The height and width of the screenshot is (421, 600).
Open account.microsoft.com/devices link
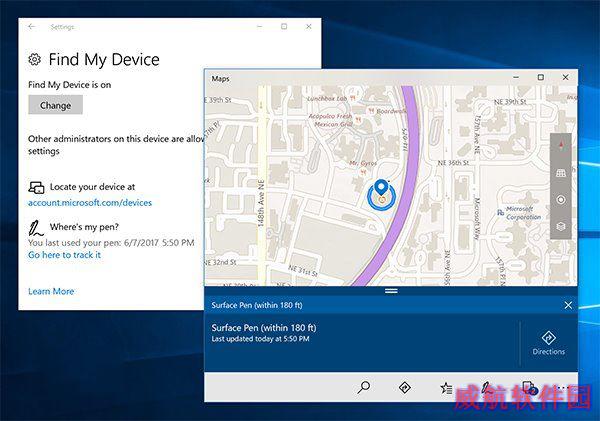(x=90, y=202)
